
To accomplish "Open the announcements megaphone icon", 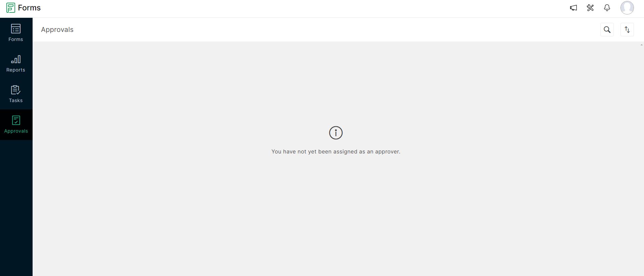I will tap(573, 8).
